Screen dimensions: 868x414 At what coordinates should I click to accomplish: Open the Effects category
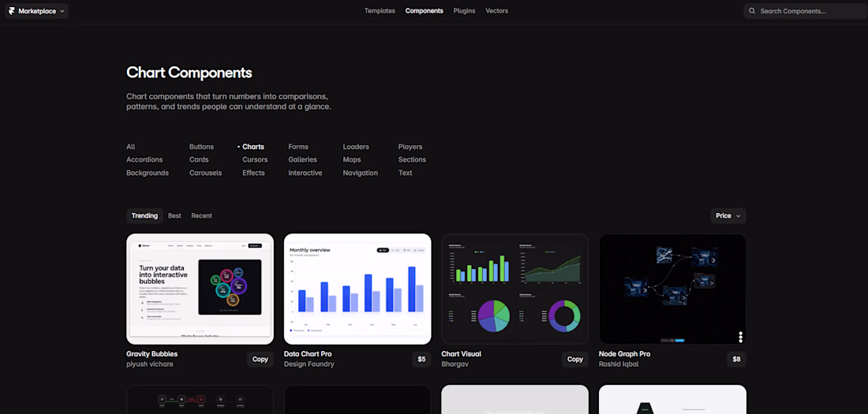click(253, 173)
